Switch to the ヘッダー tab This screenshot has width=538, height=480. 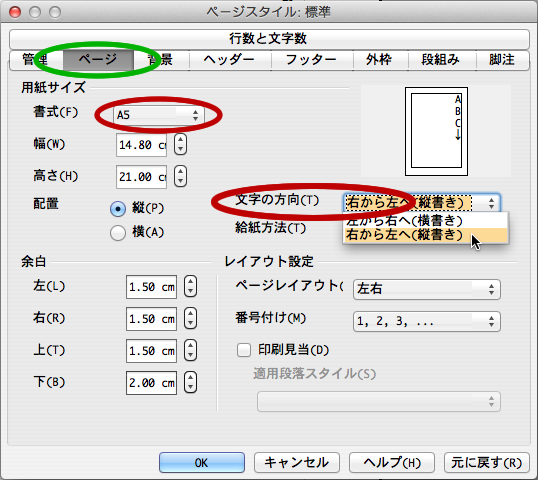[230, 60]
